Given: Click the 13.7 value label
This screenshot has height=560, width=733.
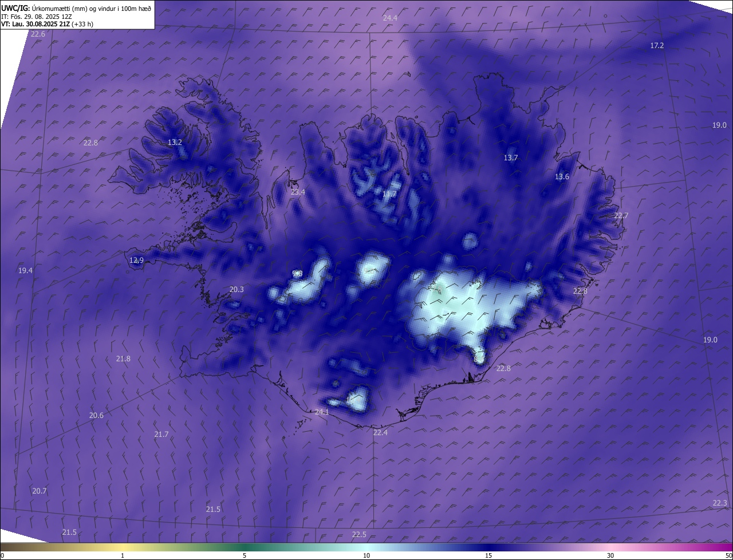Looking at the screenshot, I should point(510,157).
